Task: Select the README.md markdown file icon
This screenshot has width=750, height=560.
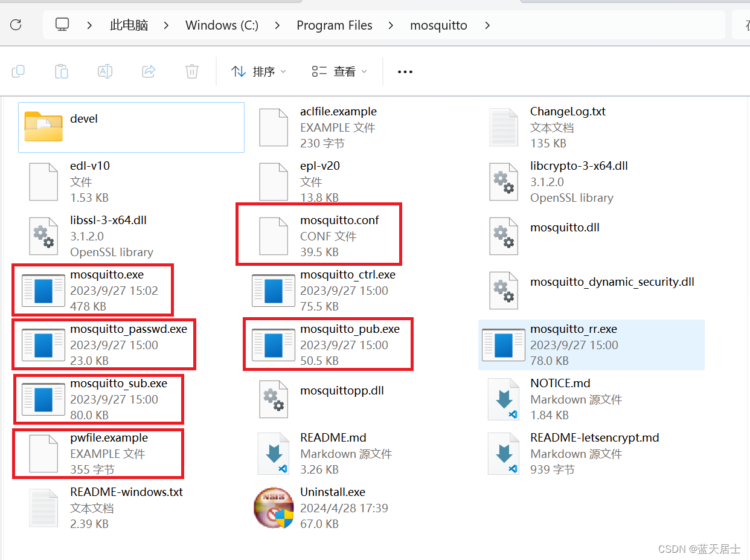Action: pyautogui.click(x=274, y=453)
